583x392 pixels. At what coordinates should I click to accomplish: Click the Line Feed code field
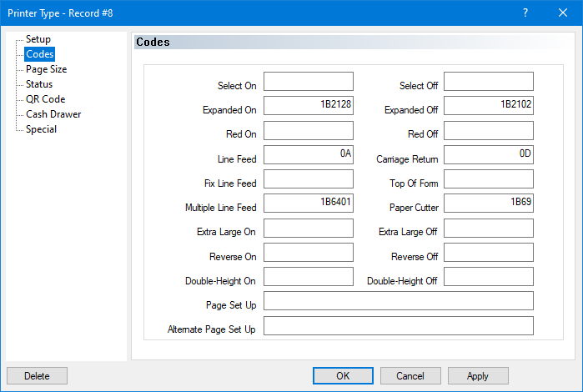pyautogui.click(x=309, y=155)
